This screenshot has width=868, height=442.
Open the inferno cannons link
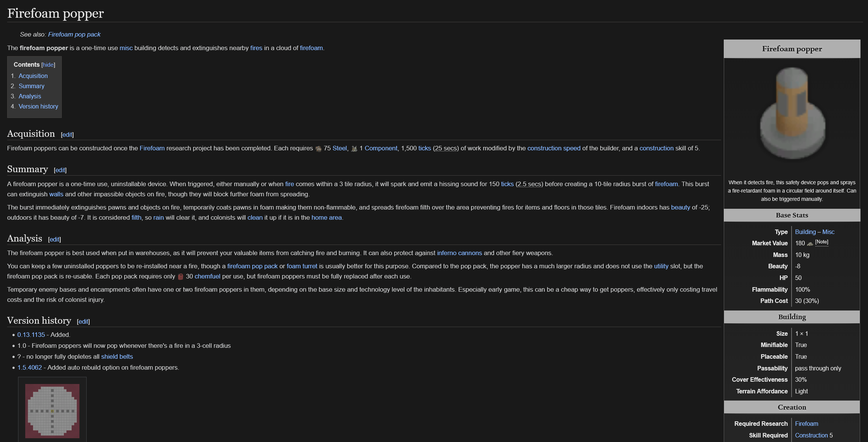point(459,253)
